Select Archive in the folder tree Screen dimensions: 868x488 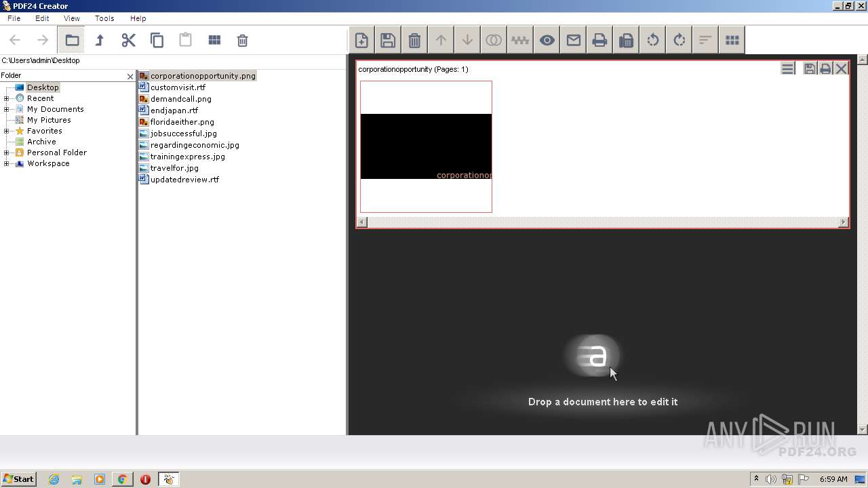(x=41, y=142)
